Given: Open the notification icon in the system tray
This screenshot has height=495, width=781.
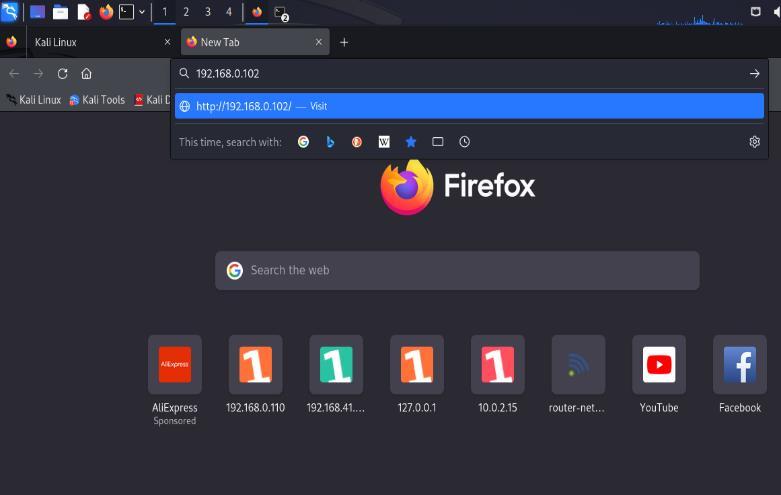Looking at the screenshot, I should pyautogui.click(x=756, y=11).
